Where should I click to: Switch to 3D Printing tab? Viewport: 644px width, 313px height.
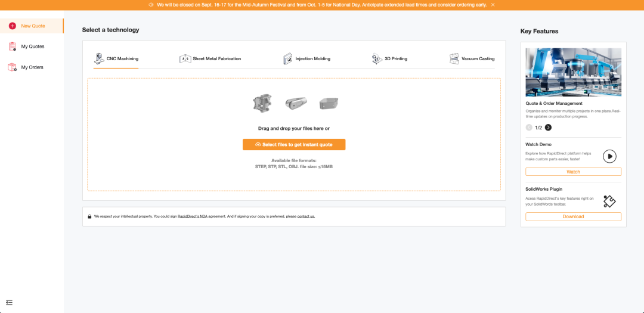click(x=389, y=59)
